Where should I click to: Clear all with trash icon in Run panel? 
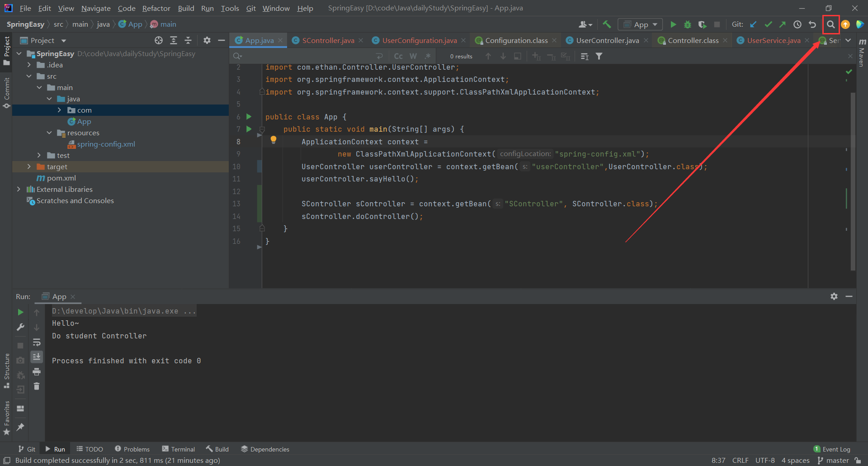point(37,386)
